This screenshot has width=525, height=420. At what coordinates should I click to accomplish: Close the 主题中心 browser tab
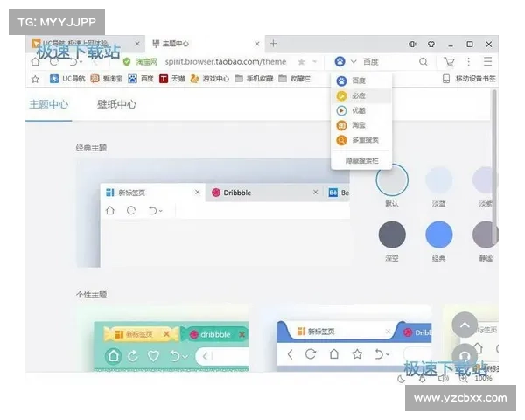click(x=257, y=44)
